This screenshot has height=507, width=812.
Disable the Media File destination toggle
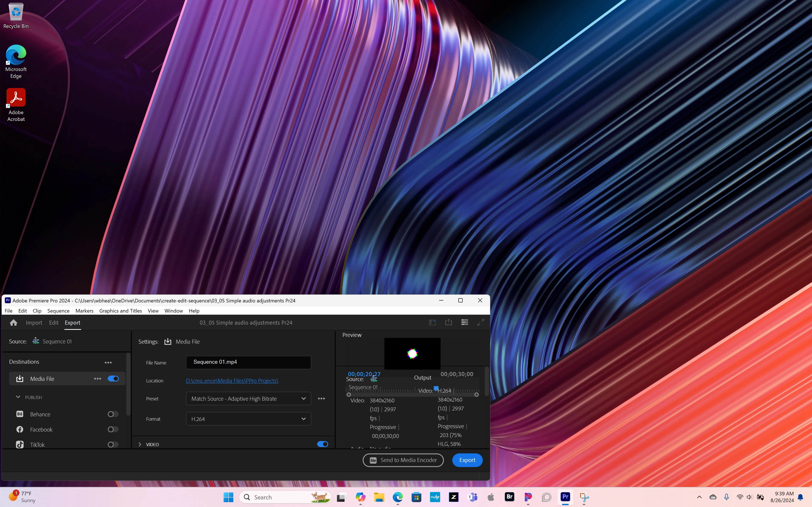coord(113,379)
